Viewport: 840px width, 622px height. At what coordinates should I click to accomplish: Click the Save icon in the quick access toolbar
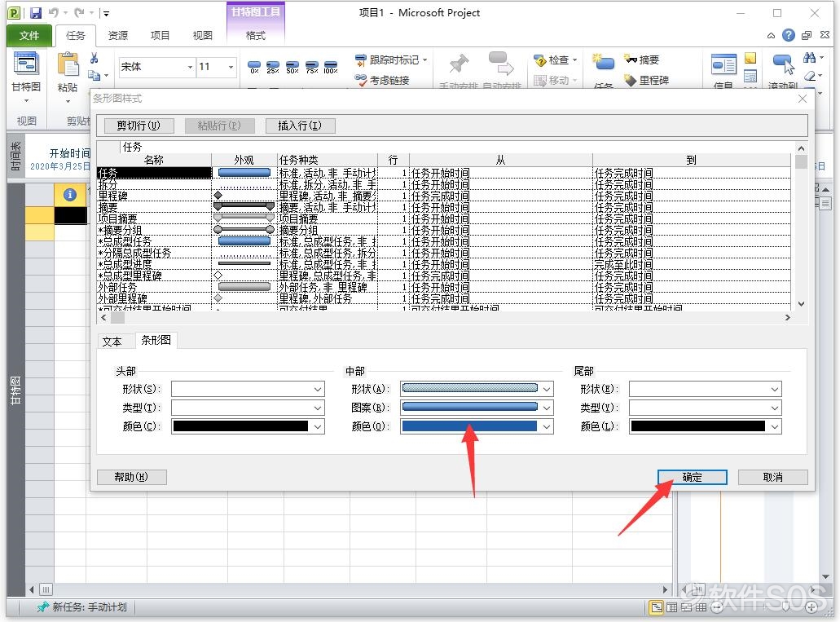tap(36, 13)
